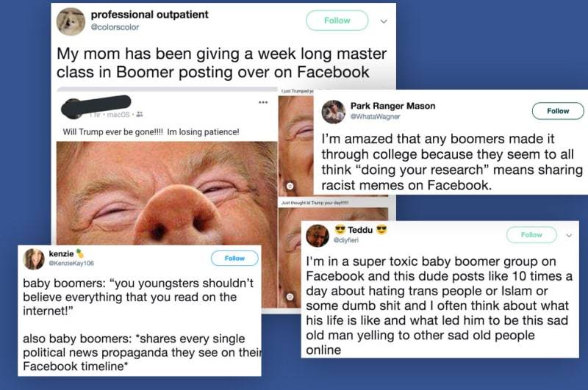Viewport: 588px width, 390px height.
Task: Click the zoom icon on the lower side image
Action: coord(290,297)
